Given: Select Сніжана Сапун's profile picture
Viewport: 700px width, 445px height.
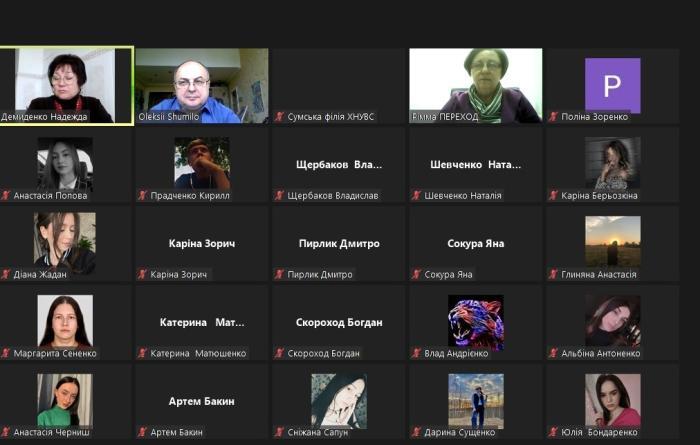Looking at the screenshot, I should (x=339, y=400).
